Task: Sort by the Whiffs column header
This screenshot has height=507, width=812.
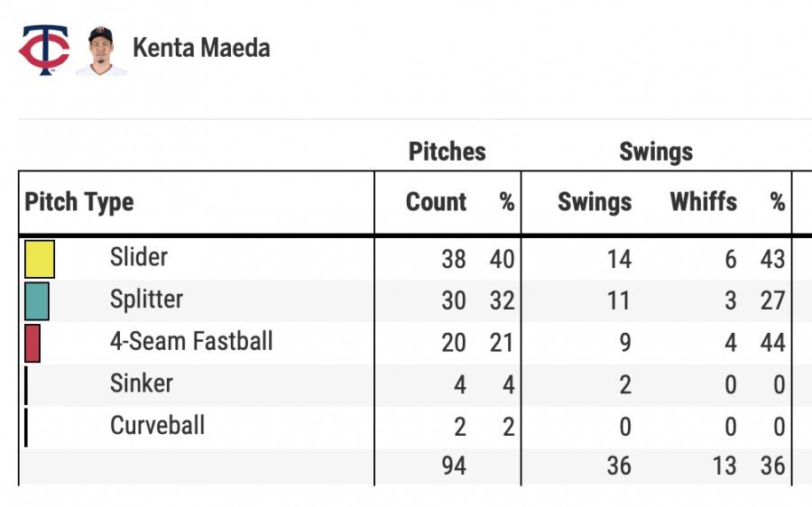Action: click(703, 202)
